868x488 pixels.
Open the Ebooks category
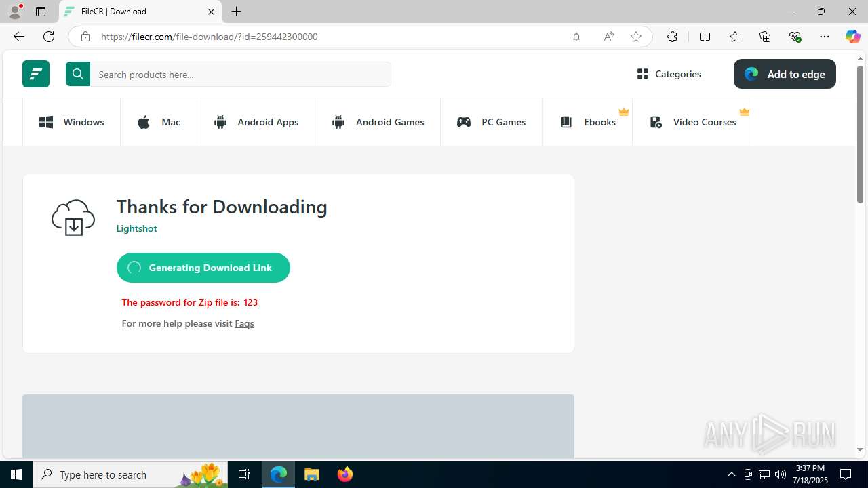[588, 122]
